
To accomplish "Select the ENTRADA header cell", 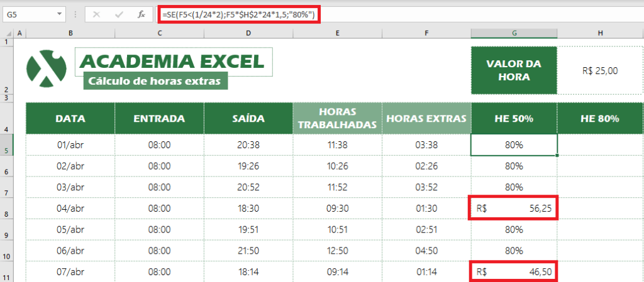I will click(159, 119).
